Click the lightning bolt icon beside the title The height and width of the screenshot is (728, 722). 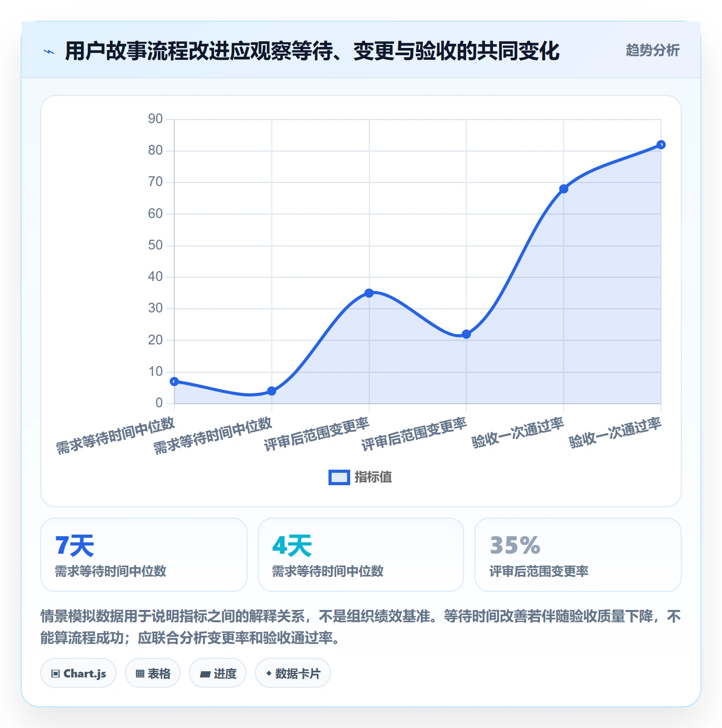click(x=49, y=52)
